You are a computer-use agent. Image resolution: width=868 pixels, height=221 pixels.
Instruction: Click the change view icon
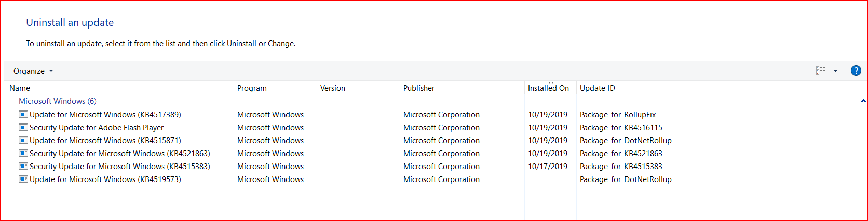[821, 71]
